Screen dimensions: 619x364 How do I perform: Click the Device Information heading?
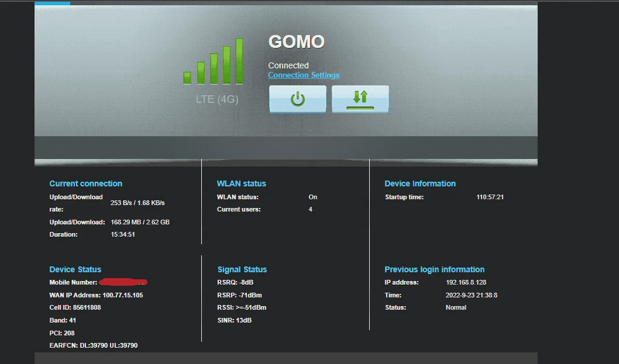point(420,183)
